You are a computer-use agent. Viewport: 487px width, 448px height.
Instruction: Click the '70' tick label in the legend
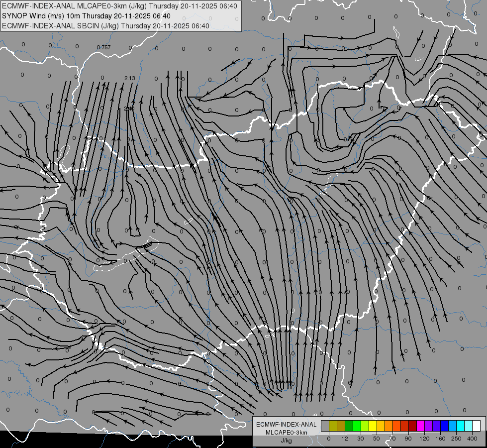coord(392,439)
